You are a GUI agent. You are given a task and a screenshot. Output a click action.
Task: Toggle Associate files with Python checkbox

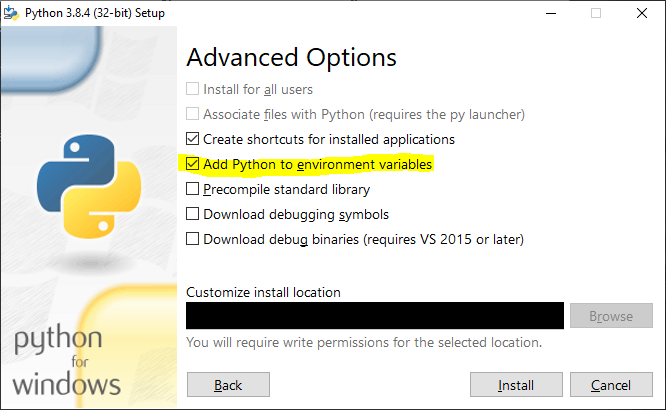192,114
